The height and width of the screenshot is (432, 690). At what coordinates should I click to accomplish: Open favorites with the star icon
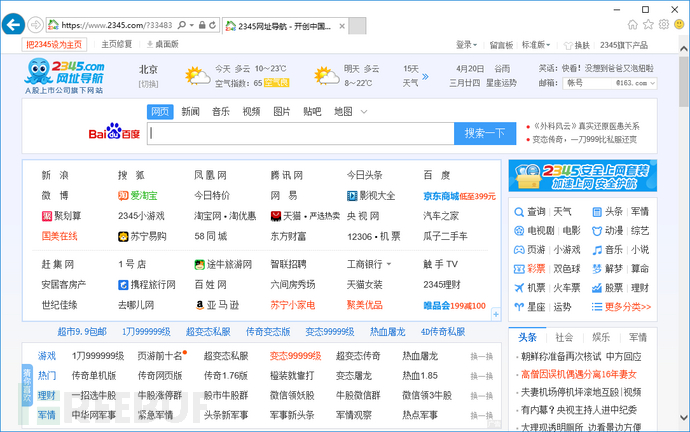[648, 25]
